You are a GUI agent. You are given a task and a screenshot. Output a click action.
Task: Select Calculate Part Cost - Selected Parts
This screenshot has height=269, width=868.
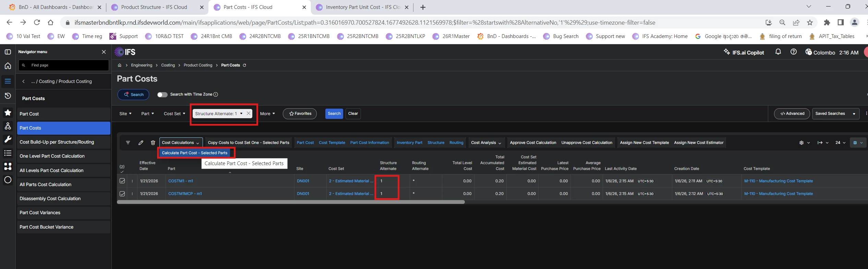(195, 153)
